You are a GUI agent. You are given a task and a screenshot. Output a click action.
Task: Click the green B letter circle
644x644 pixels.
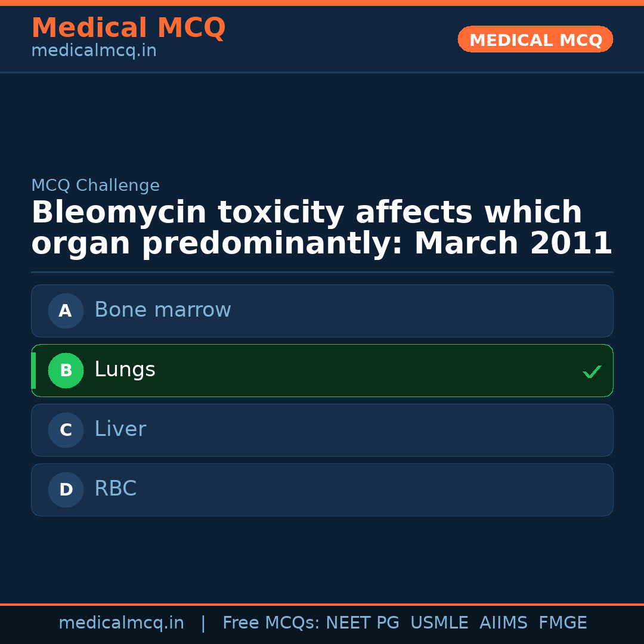[x=66, y=370]
